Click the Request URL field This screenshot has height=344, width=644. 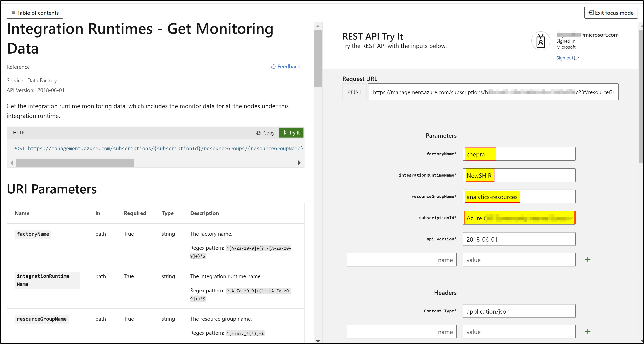pyautogui.click(x=493, y=92)
